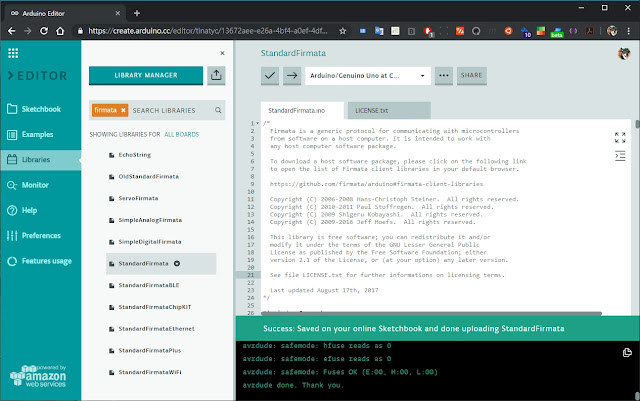
Task: Click the editor horizontal scrollbar
Action: tap(431, 313)
